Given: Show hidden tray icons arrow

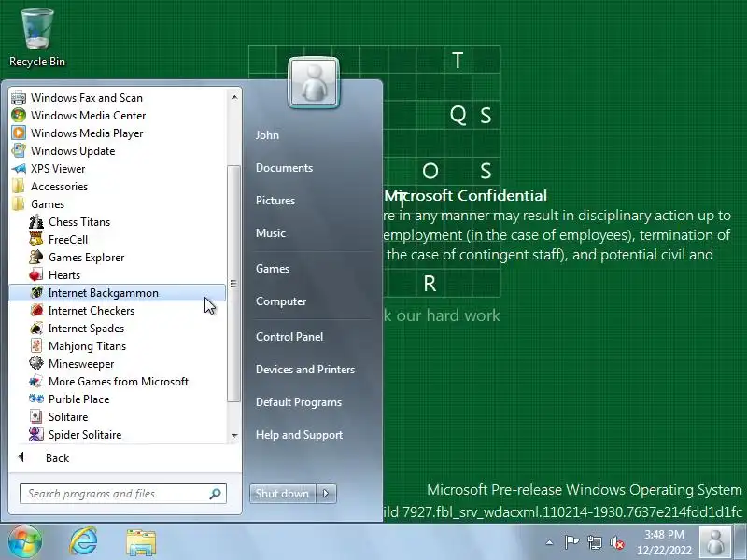Looking at the screenshot, I should [x=549, y=542].
